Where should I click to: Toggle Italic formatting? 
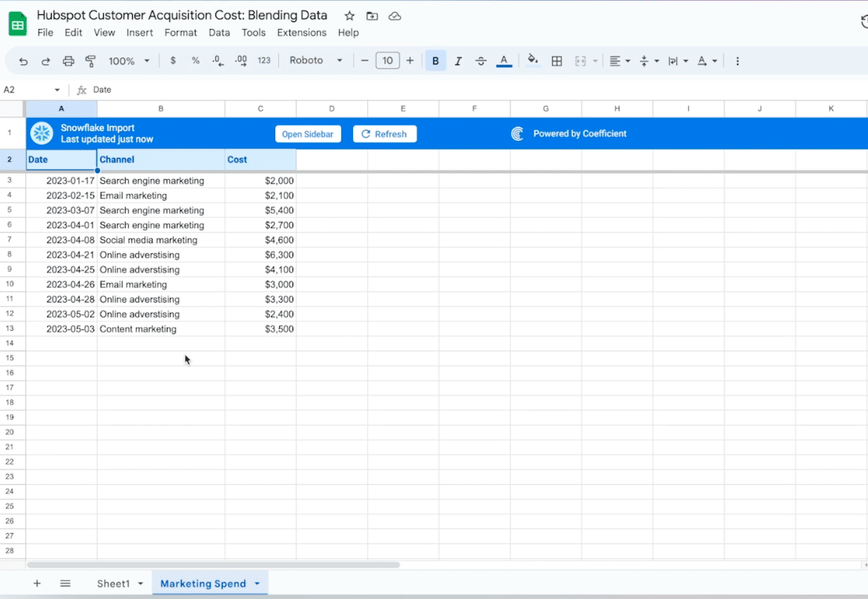pos(458,61)
